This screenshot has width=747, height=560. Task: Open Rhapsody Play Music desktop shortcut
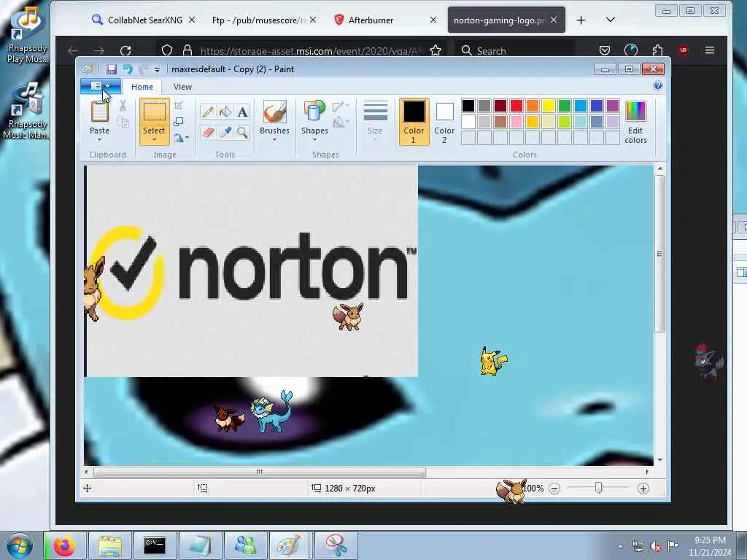[x=27, y=35]
